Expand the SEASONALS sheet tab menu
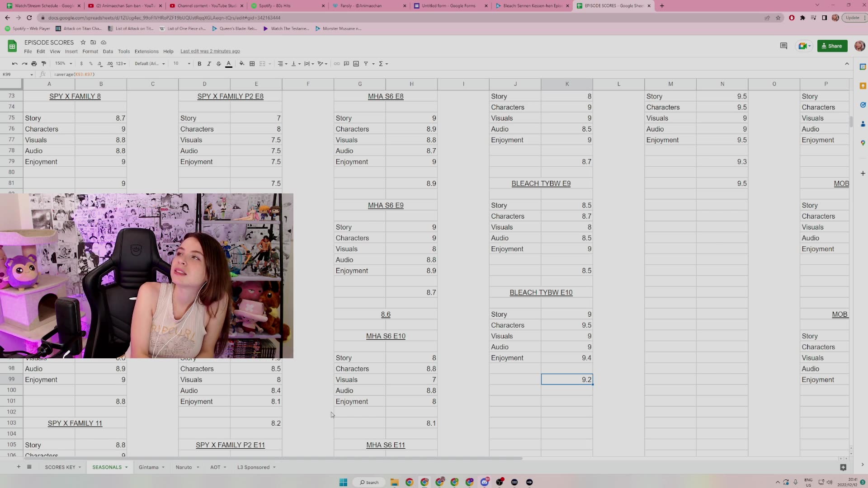The height and width of the screenshot is (488, 868). click(127, 467)
